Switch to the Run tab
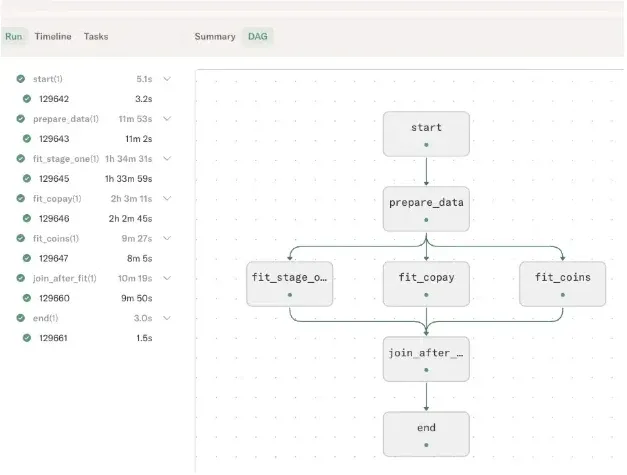The width and height of the screenshot is (627, 475). tap(14, 36)
